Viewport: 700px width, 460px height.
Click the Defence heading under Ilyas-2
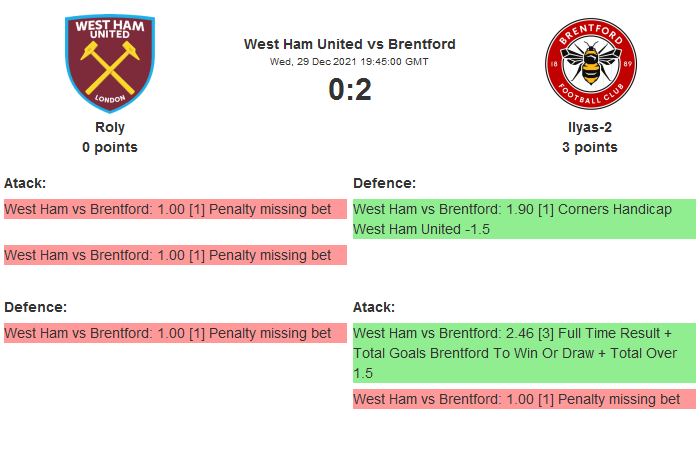(384, 183)
